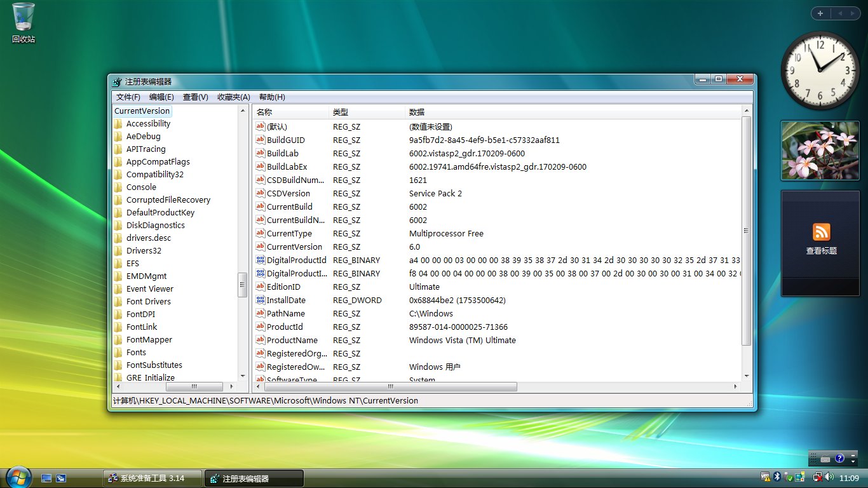Viewport: 868px width, 488px height.
Task: Open the 帮助(H) menu
Action: [x=272, y=97]
